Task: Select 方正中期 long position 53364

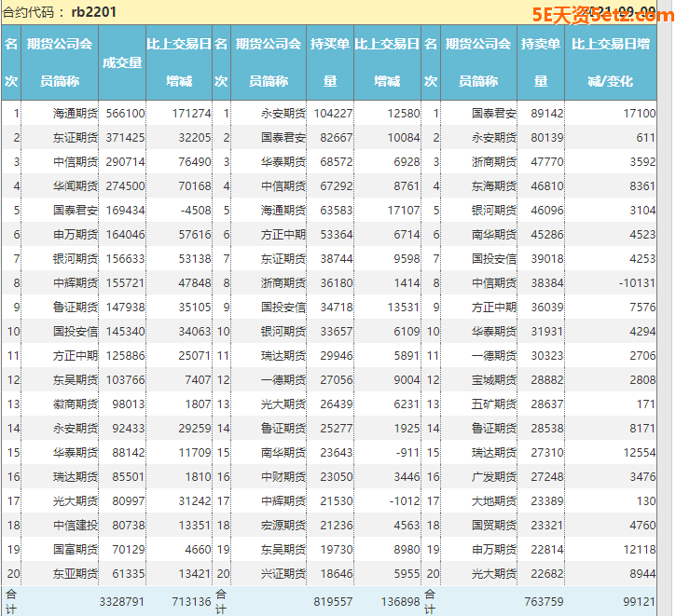Action: pos(337,234)
